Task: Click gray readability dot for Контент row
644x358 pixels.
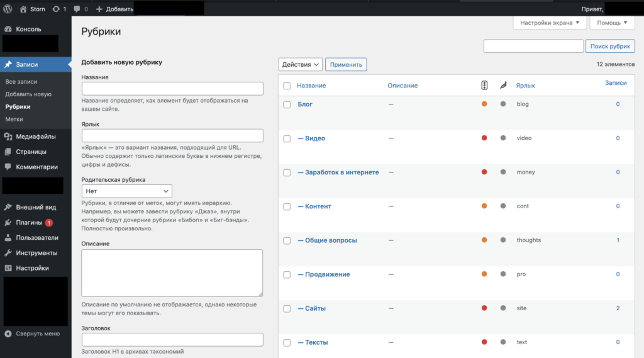Action: (503, 206)
